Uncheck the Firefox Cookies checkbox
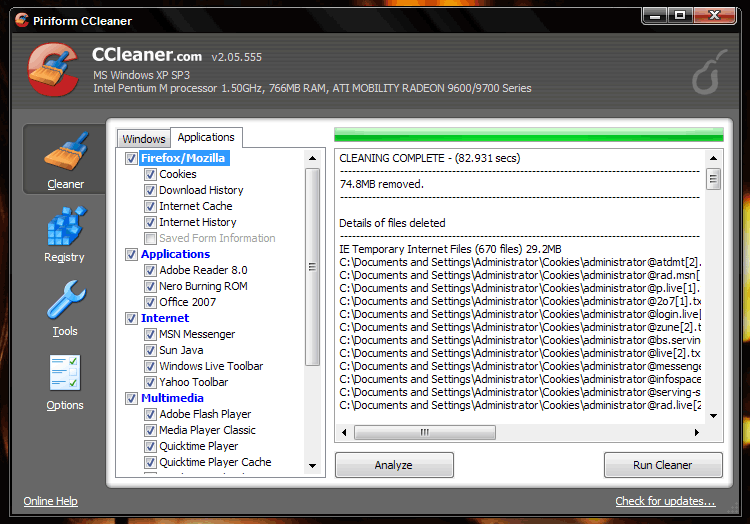The width and height of the screenshot is (750, 524). coord(150,174)
